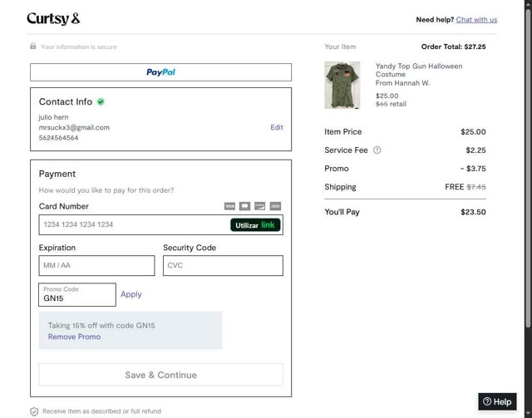Open the Help widget button
532x418 pixels.
497,401
